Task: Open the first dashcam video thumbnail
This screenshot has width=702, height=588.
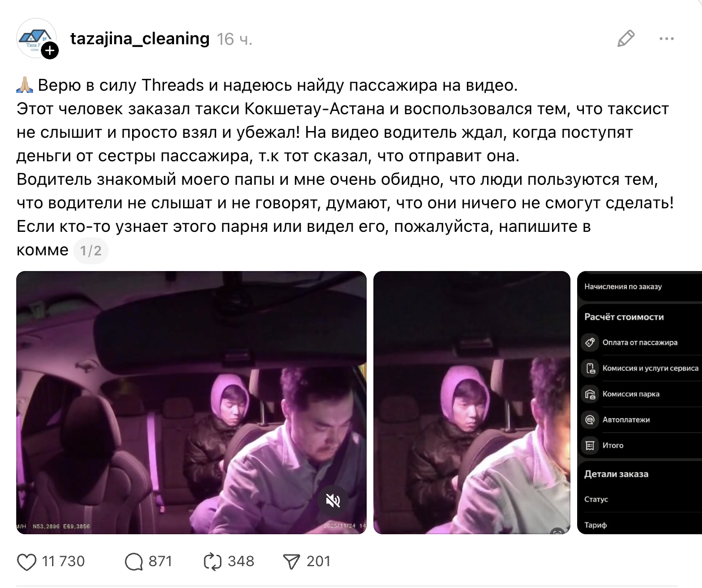Action: coord(191,403)
